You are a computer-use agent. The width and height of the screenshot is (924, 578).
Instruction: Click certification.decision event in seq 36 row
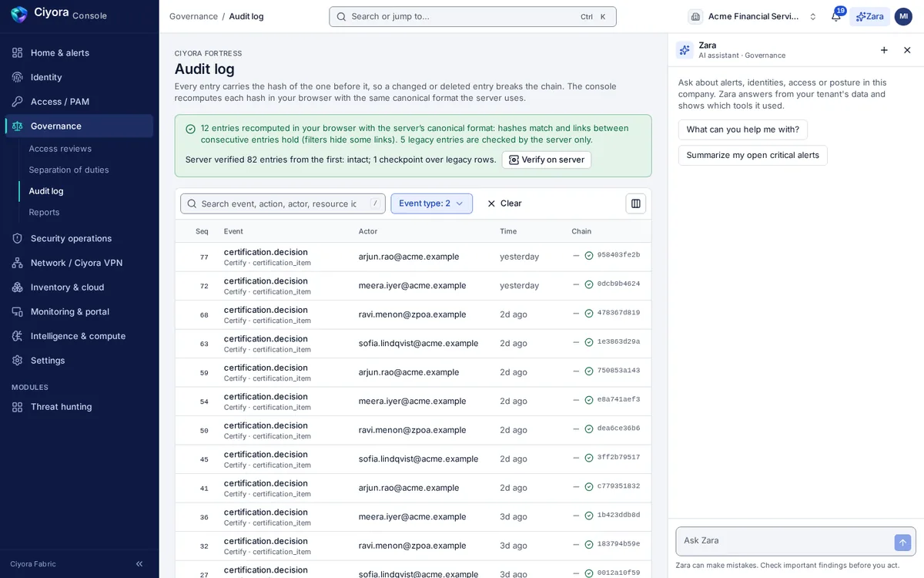tap(266, 512)
